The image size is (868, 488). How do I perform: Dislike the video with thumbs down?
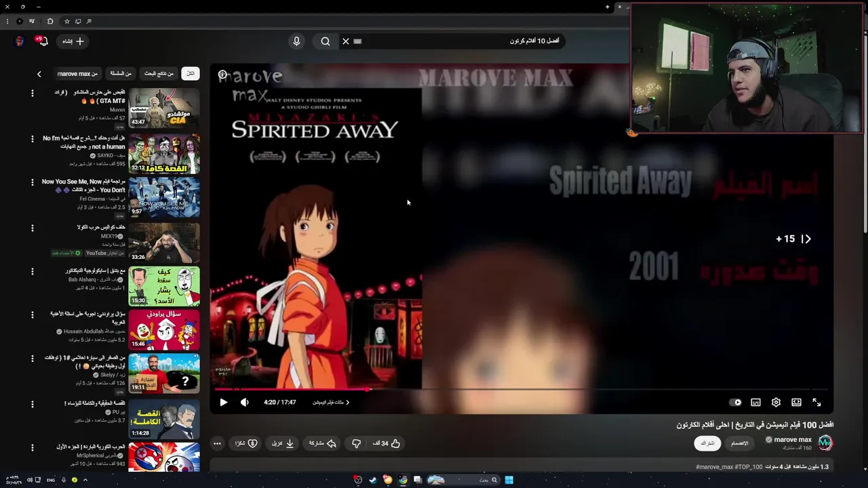tap(356, 443)
